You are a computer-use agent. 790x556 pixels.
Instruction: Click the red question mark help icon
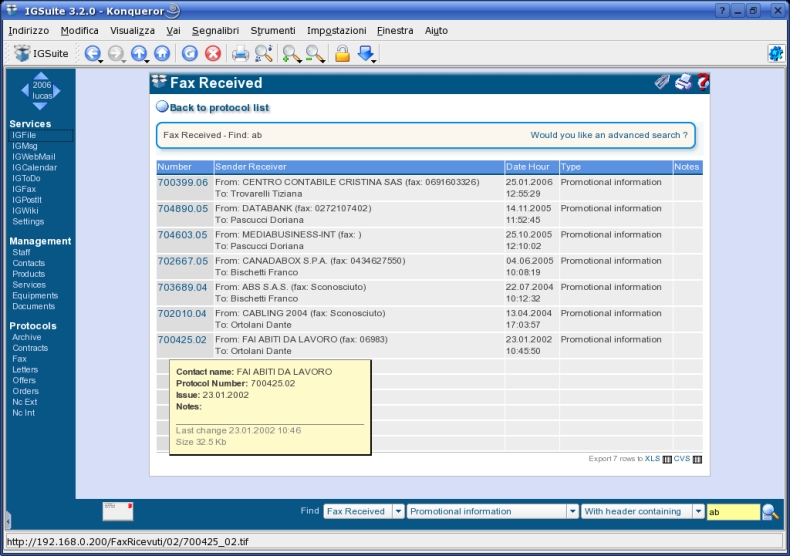[x=703, y=82]
